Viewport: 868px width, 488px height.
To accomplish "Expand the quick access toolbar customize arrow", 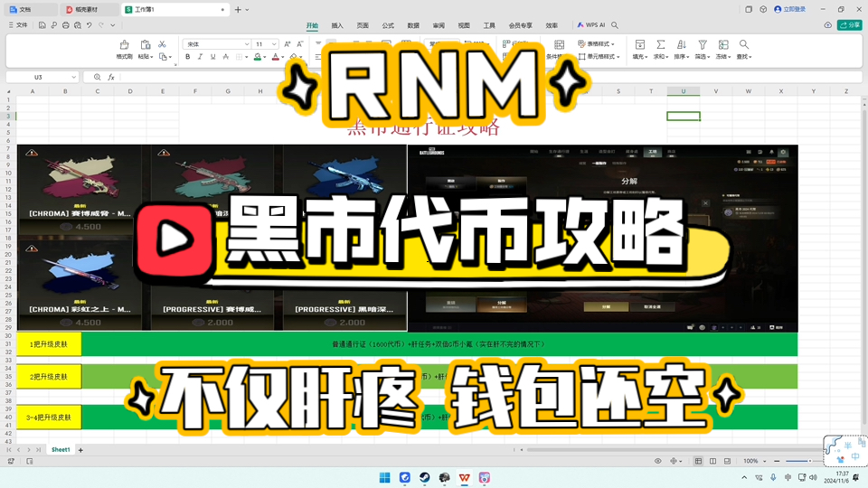I will click(113, 25).
